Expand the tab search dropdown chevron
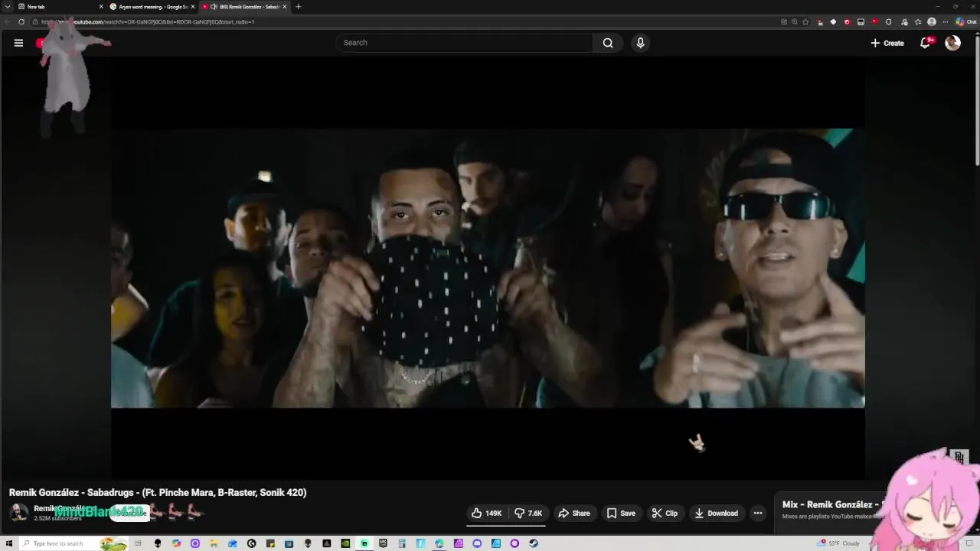The height and width of the screenshot is (551, 980). click(x=7, y=7)
